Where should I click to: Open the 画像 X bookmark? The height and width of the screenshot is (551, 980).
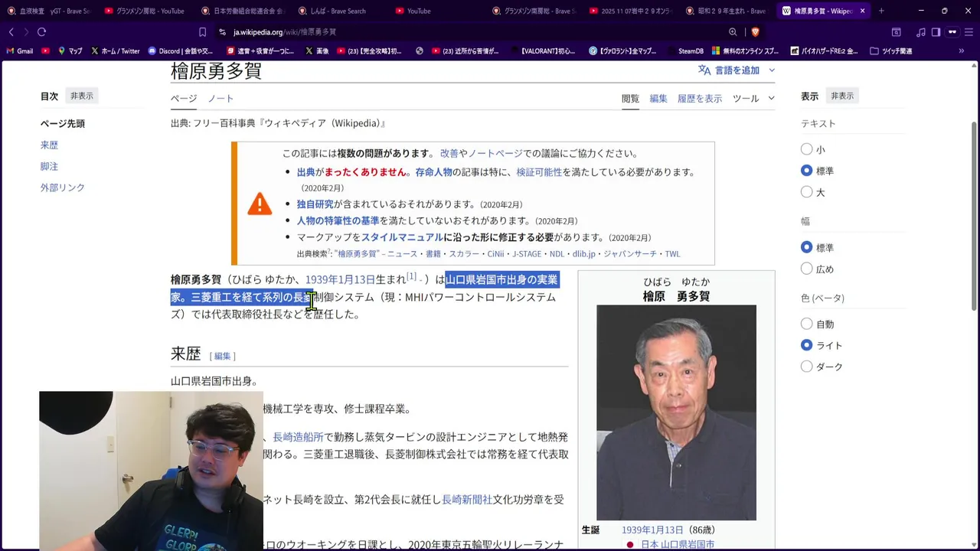[317, 51]
